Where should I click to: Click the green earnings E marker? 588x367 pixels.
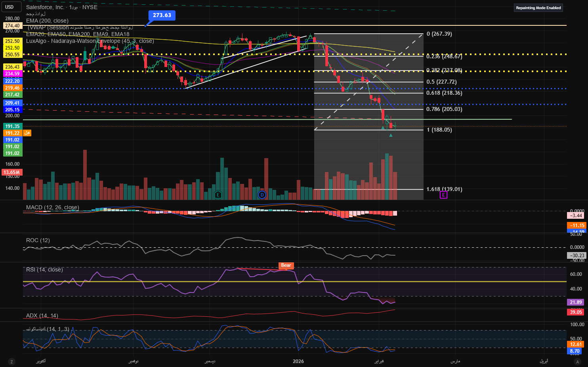pyautogui.click(x=218, y=195)
